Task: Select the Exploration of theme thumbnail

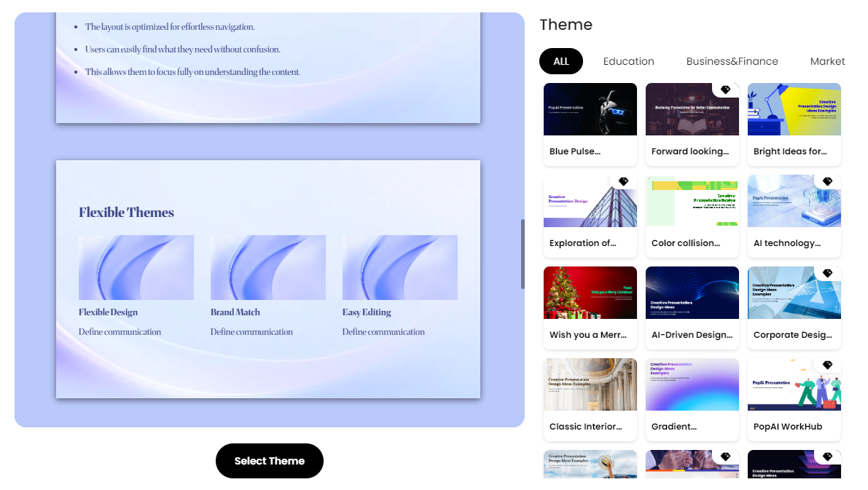Action: 590,201
